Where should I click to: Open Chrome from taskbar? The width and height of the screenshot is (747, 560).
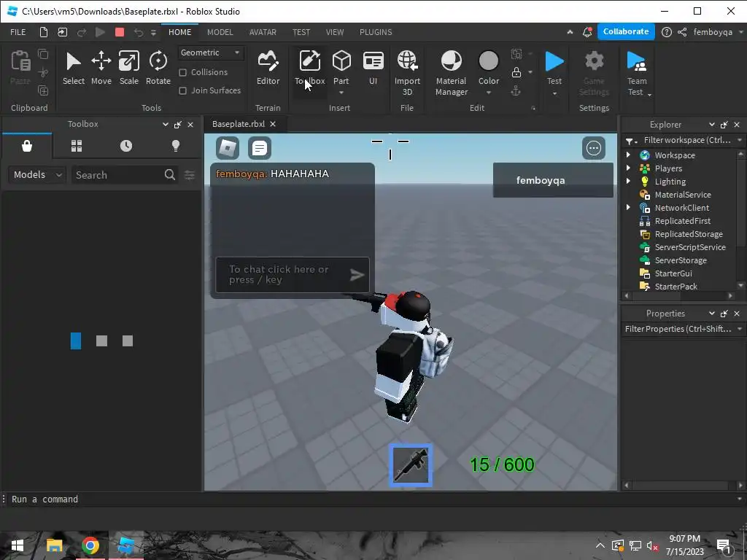point(90,545)
